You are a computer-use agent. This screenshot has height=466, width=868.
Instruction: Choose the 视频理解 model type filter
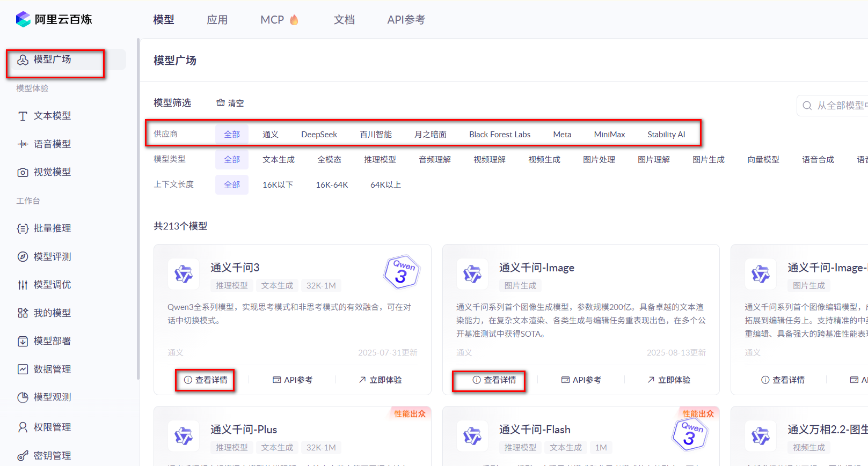coord(490,159)
